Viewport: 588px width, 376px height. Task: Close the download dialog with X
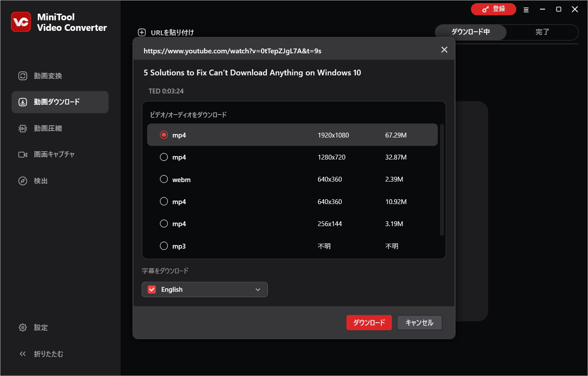coord(444,50)
